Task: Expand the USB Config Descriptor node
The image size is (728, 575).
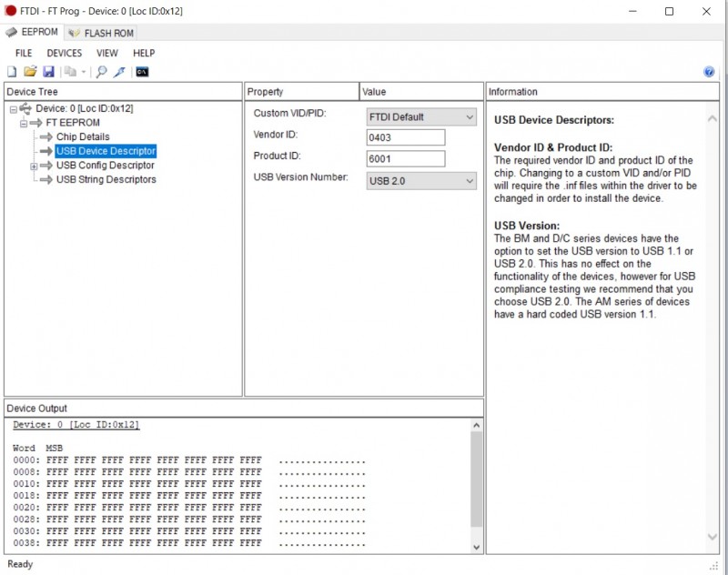Action: coord(34,166)
